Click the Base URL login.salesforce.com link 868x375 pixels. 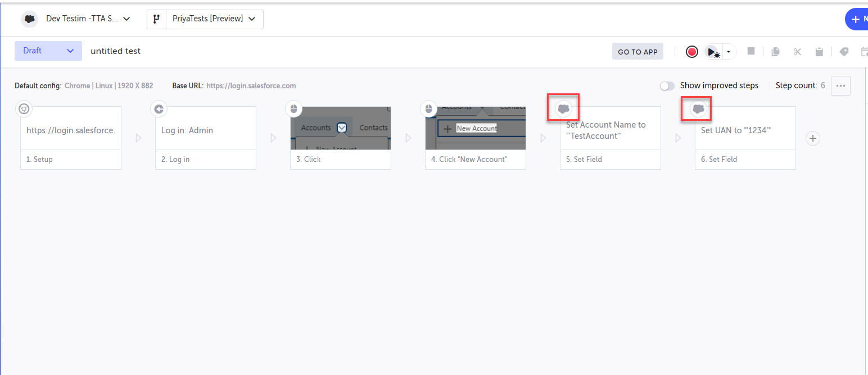251,86
